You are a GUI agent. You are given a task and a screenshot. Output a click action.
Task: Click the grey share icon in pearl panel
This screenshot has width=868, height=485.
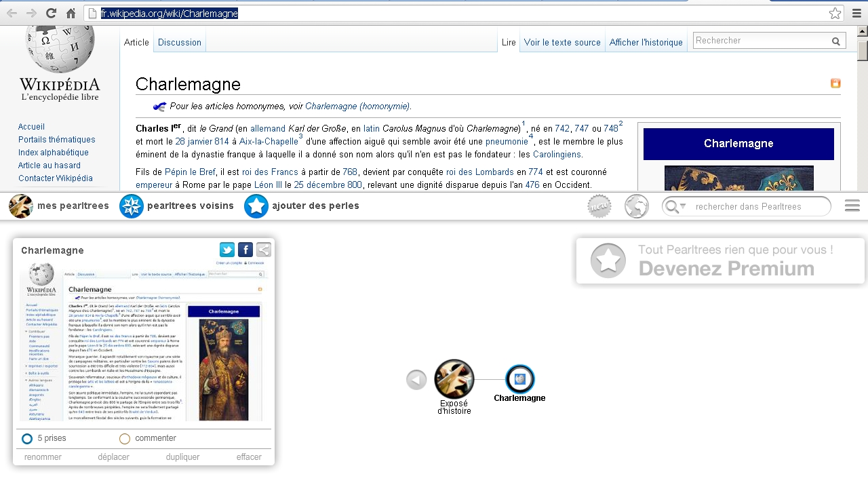click(x=264, y=250)
